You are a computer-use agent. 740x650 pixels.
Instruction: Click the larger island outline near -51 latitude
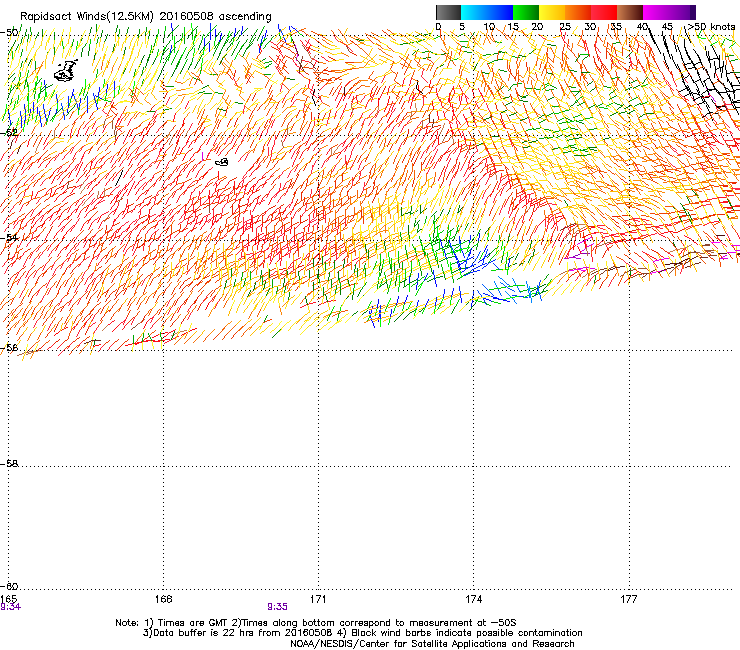click(x=66, y=70)
